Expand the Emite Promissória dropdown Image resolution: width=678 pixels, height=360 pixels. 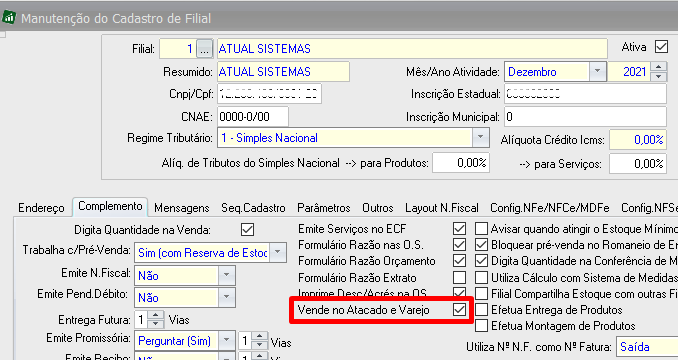(x=227, y=341)
